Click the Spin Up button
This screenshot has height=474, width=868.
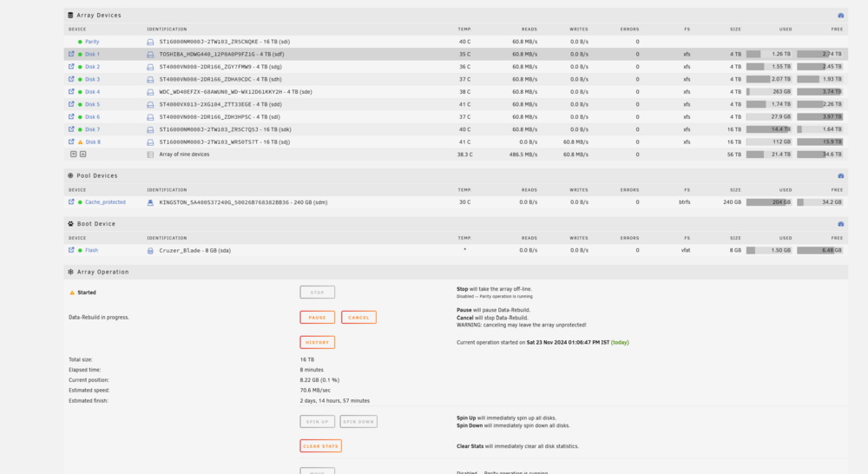pos(317,421)
